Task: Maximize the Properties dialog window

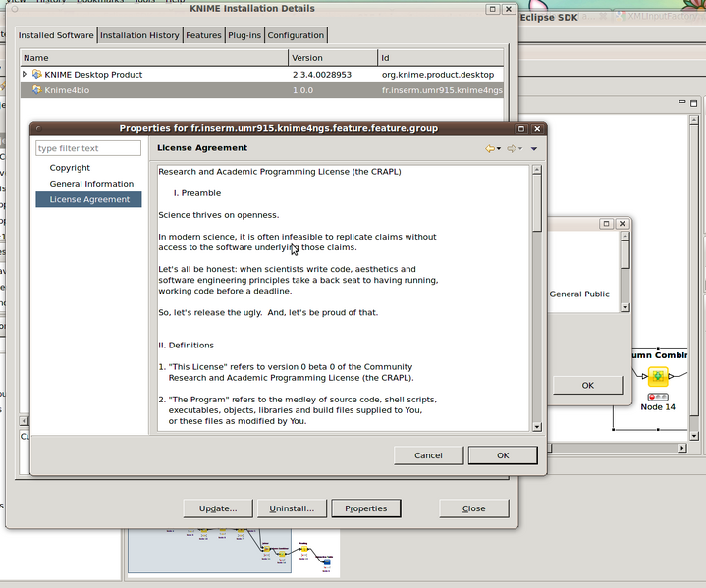Action: pos(521,129)
